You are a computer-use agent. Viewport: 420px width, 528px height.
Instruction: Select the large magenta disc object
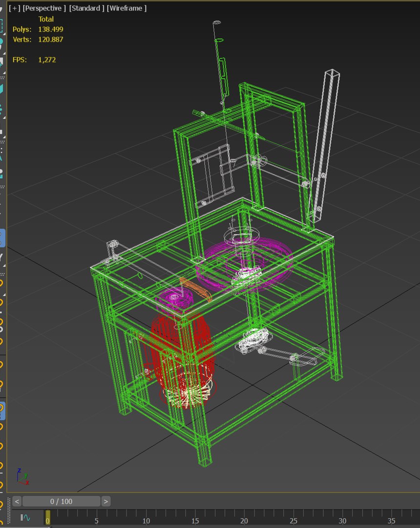click(245, 264)
